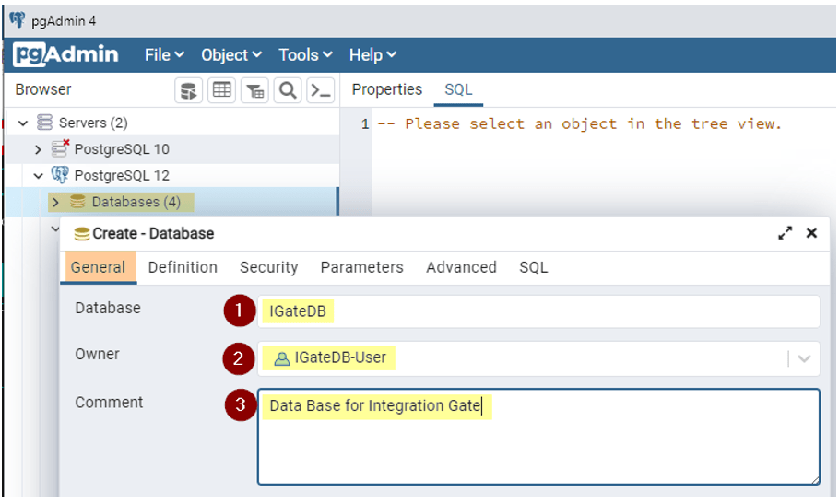Launch the PSQL terminal tool icon

321,90
